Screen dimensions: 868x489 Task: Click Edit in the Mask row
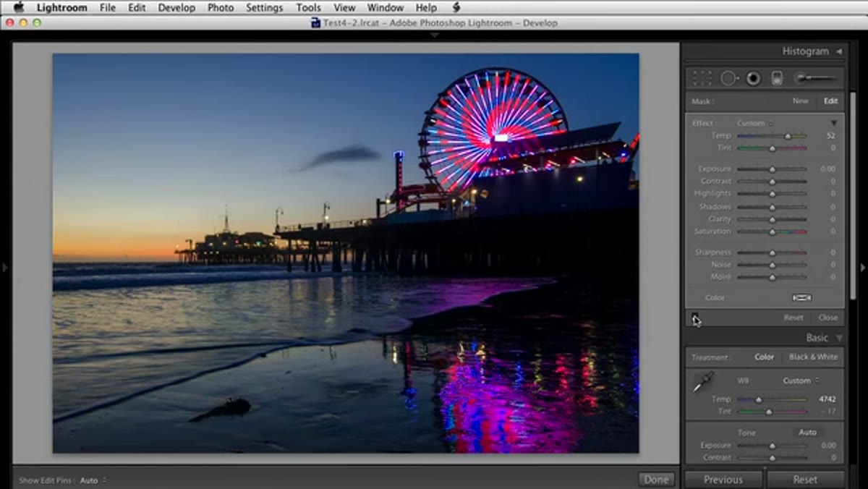pos(830,101)
